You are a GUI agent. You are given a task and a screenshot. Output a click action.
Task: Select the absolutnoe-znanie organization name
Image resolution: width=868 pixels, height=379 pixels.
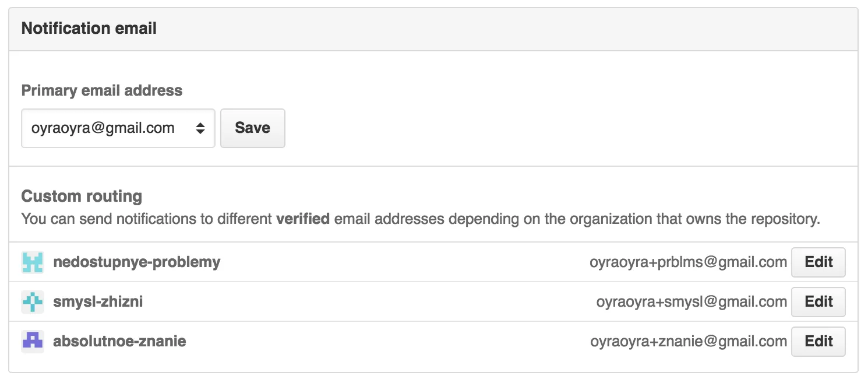tap(119, 341)
